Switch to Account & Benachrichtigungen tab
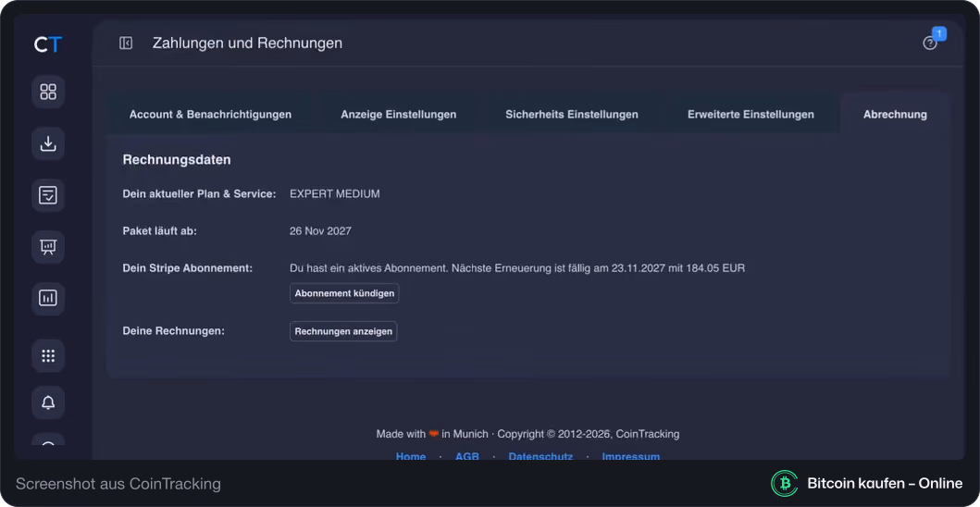This screenshot has width=980, height=507. (x=210, y=115)
